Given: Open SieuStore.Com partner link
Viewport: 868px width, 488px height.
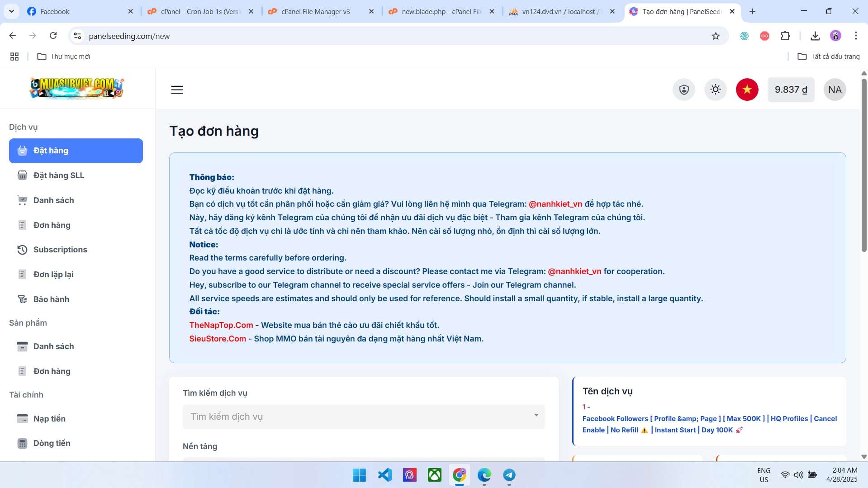Looking at the screenshot, I should coord(218,339).
